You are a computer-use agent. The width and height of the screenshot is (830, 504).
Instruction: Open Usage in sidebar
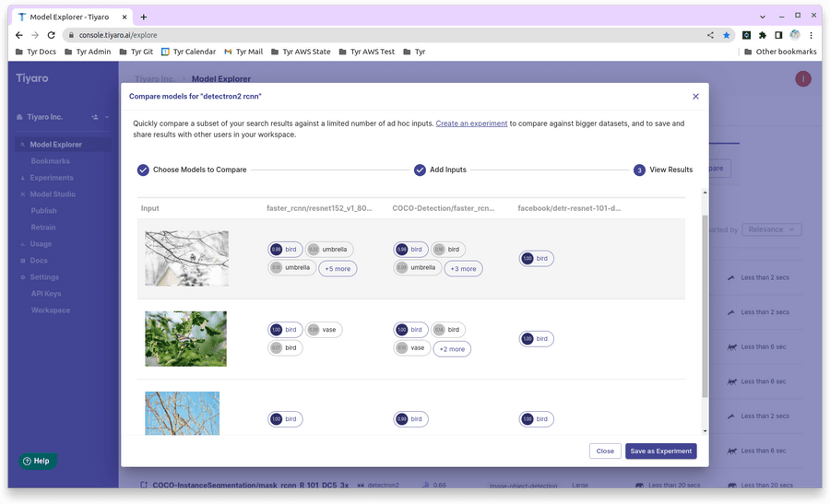click(x=41, y=244)
